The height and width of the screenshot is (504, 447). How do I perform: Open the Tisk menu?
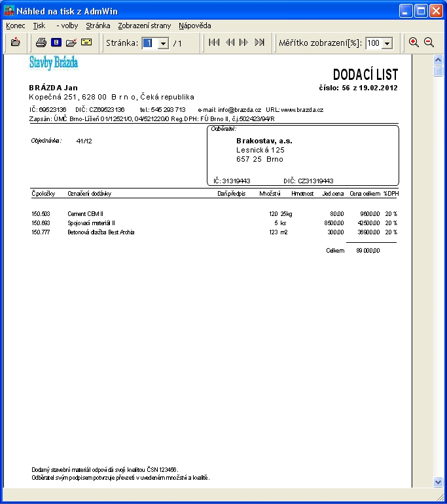pyautogui.click(x=39, y=26)
